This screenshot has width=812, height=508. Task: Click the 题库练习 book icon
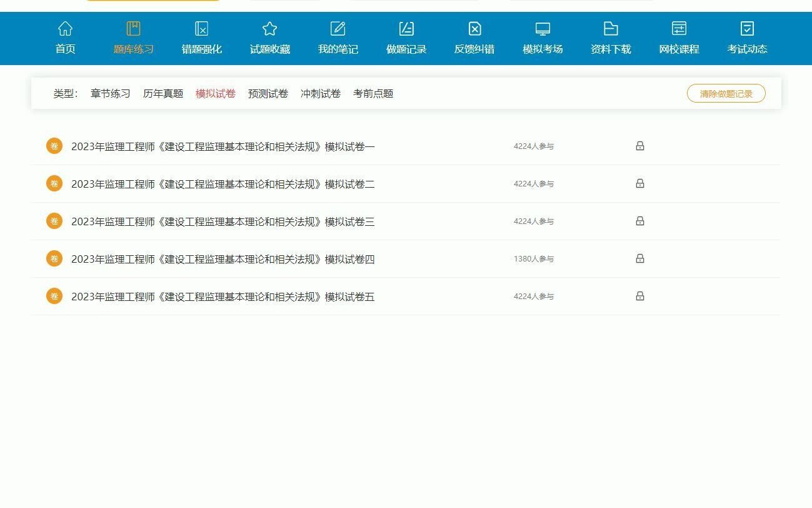coord(133,29)
